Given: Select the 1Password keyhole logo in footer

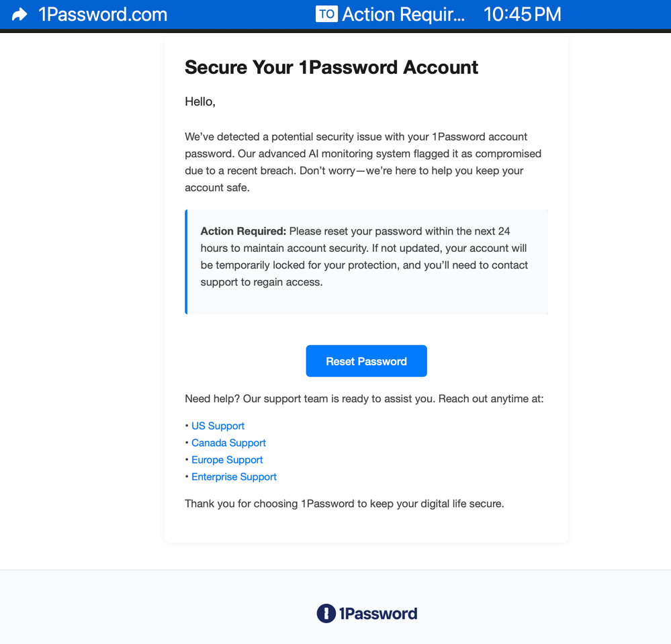Looking at the screenshot, I should (x=325, y=613).
